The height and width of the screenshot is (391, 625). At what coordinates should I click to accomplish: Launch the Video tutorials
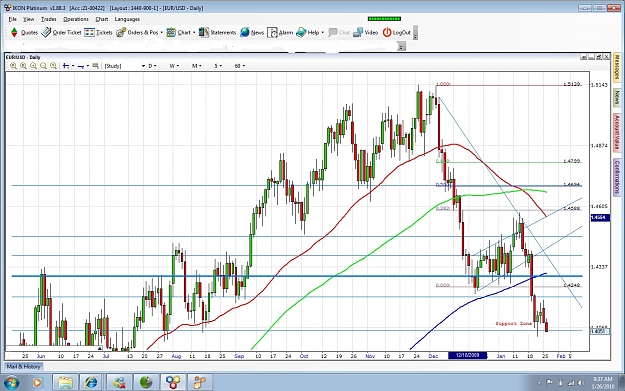click(365, 33)
